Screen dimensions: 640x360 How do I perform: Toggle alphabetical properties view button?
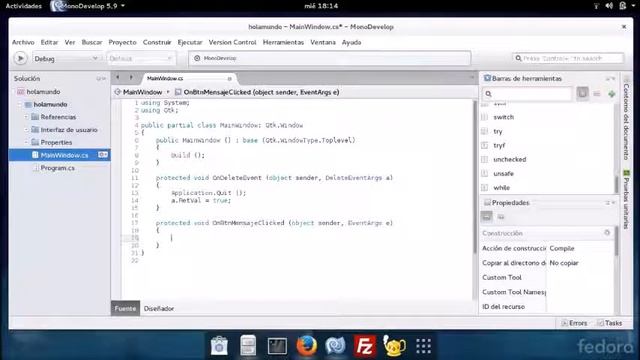(x=501, y=217)
